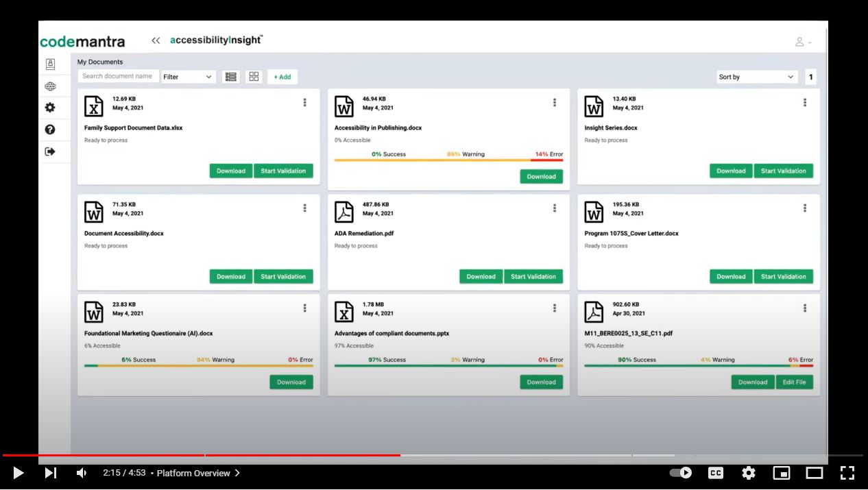Open the globe language icon in sidebar
The image size is (868, 490).
[x=50, y=86]
